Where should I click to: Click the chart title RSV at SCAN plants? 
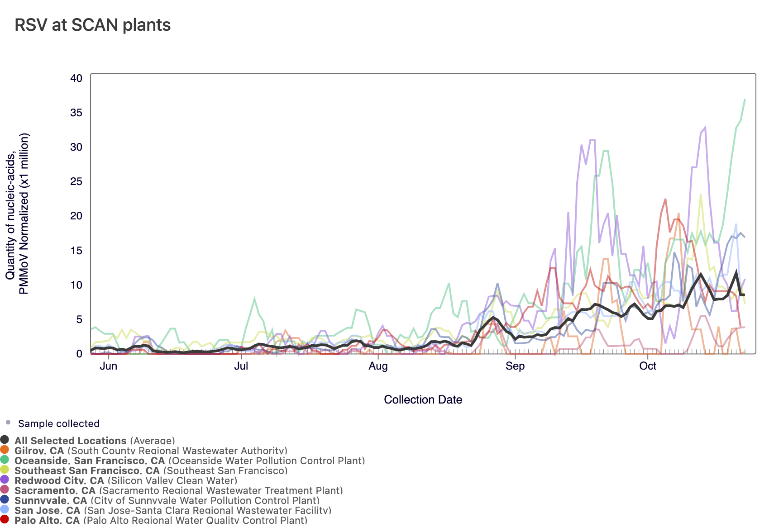[x=92, y=25]
